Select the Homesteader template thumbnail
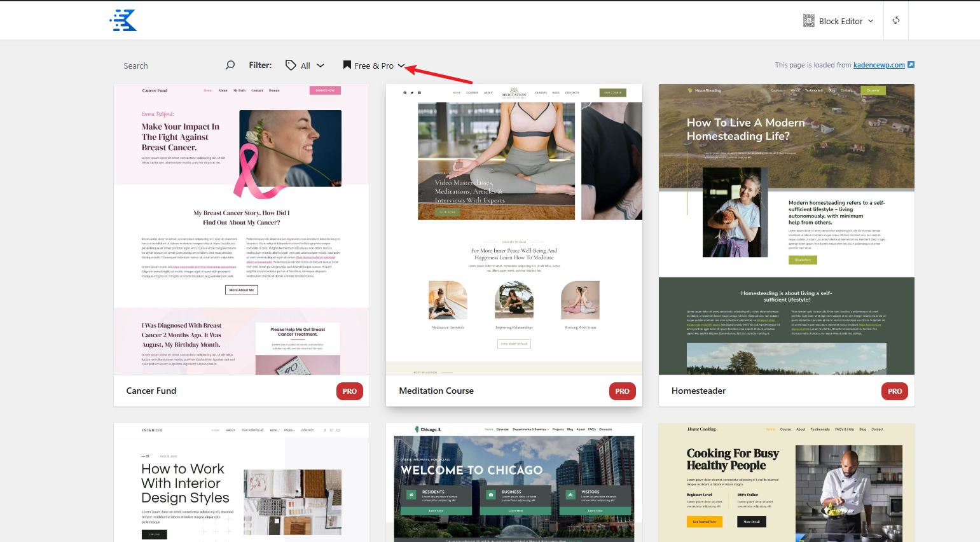This screenshot has height=542, width=980. pos(787,229)
